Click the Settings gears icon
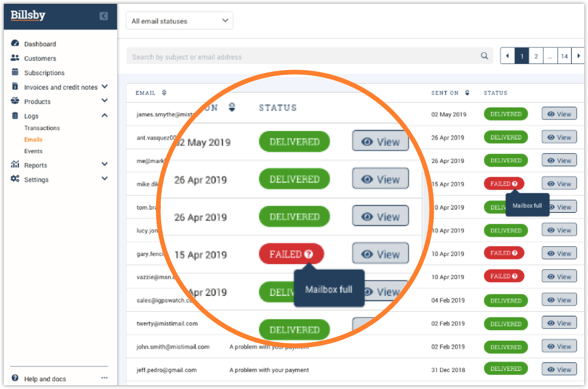This screenshot has height=389, width=588. coord(15,179)
